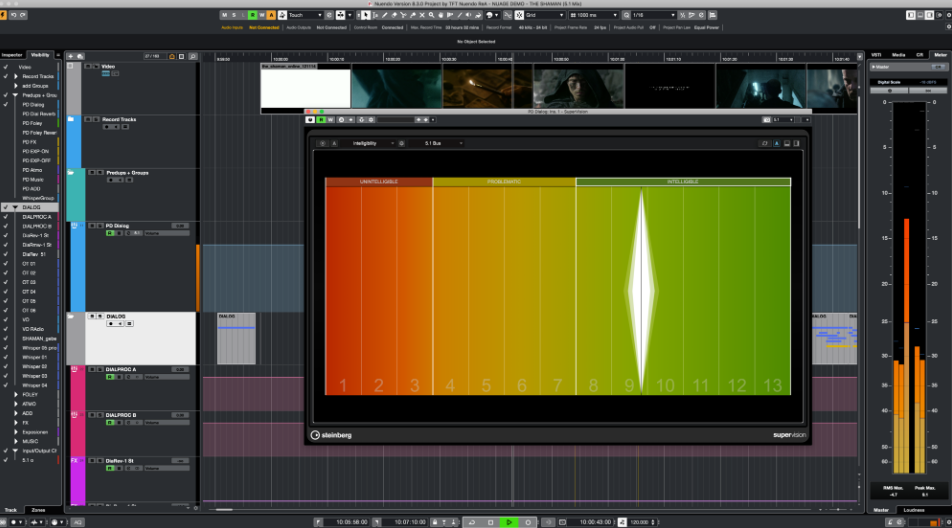Screen dimensions: 952x528
Task: Switch to the Master tab at bottom right
Action: 881,510
